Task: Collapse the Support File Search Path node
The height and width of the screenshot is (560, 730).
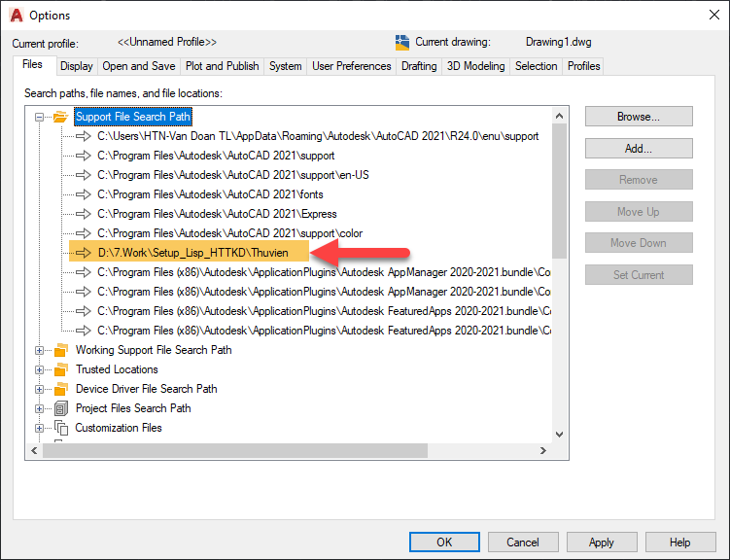Action: click(x=40, y=117)
